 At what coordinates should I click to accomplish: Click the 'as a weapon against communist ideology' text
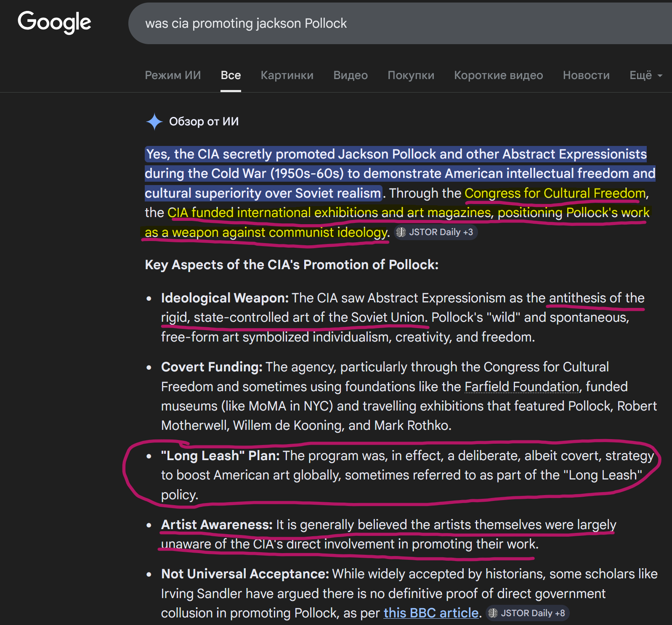point(266,232)
